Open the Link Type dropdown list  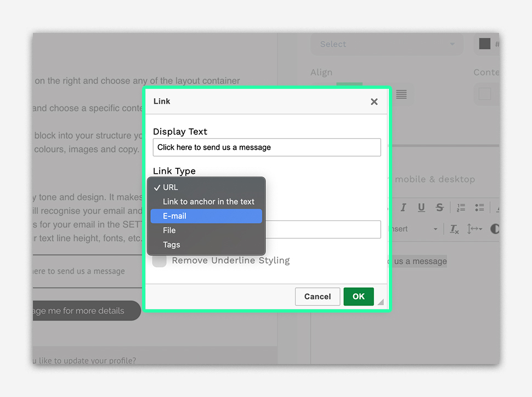pos(206,187)
